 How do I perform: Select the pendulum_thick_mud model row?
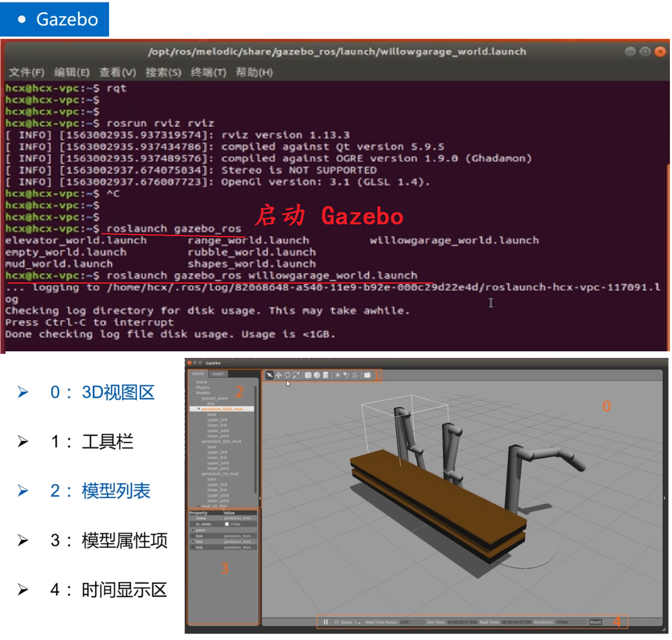222,409
